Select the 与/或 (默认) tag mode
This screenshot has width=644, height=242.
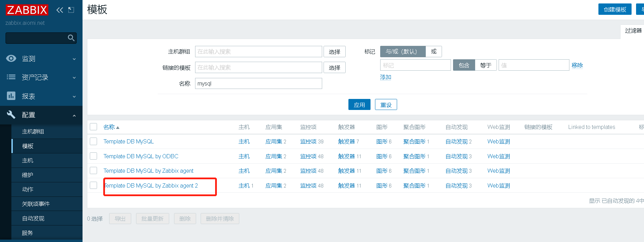tap(403, 51)
